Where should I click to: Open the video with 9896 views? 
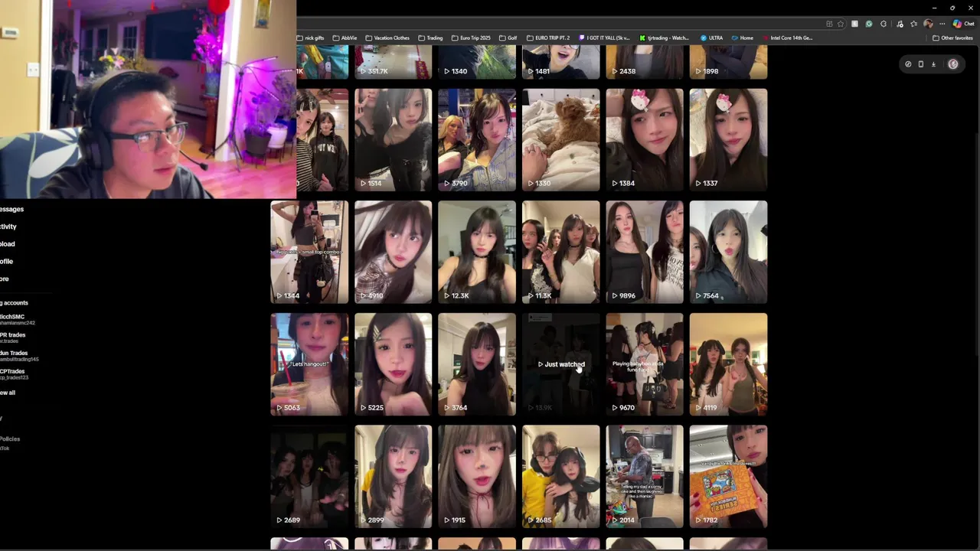(645, 252)
